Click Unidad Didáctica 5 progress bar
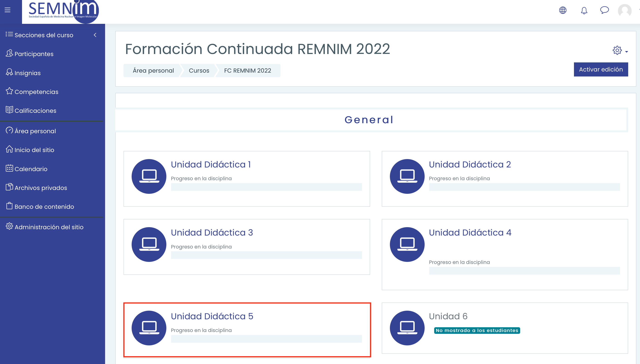640x364 pixels. (x=266, y=339)
